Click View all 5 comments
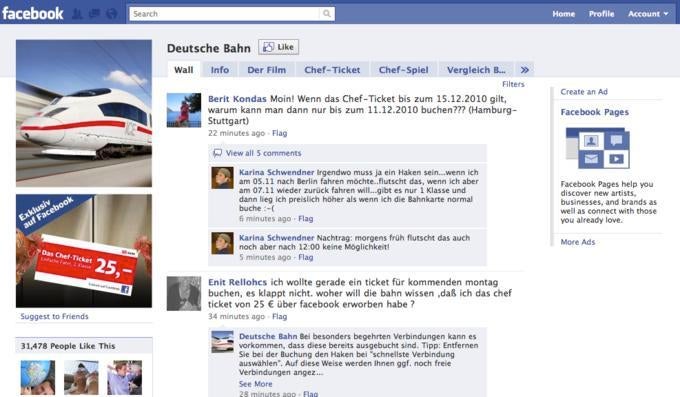Image resolution: width=680 pixels, height=397 pixels. [x=263, y=153]
